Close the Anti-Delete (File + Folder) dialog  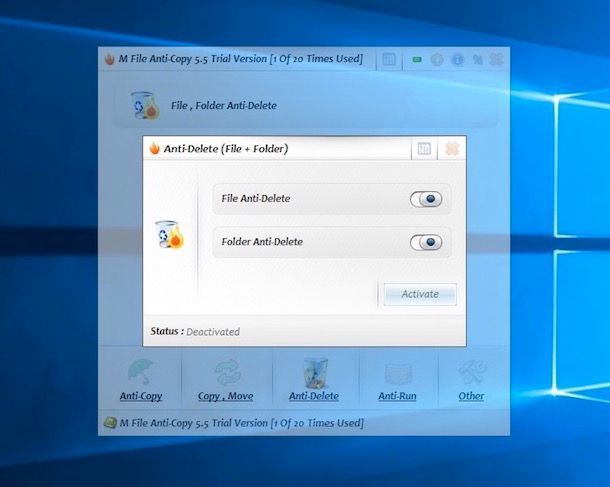pos(452,148)
